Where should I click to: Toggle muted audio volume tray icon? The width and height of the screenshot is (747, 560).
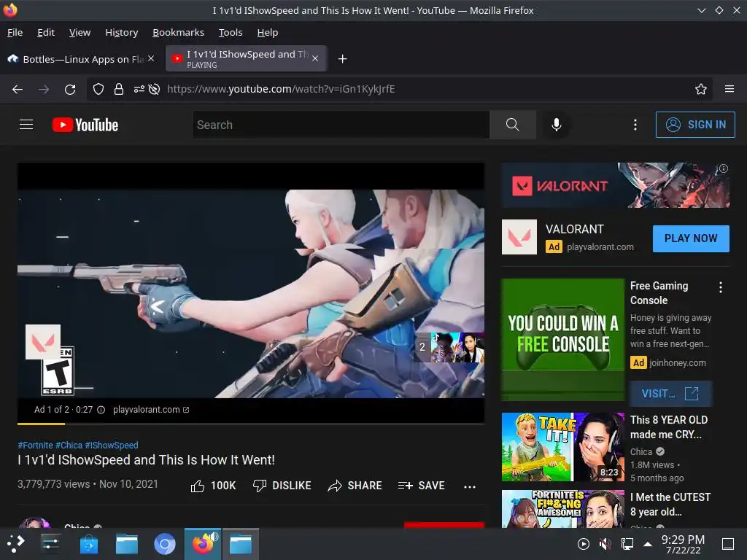[605, 544]
